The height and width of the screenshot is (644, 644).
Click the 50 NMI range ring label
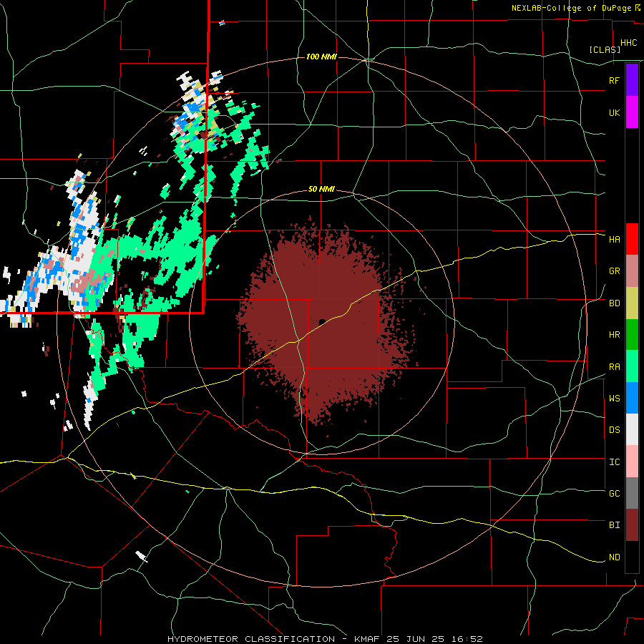pos(321,190)
